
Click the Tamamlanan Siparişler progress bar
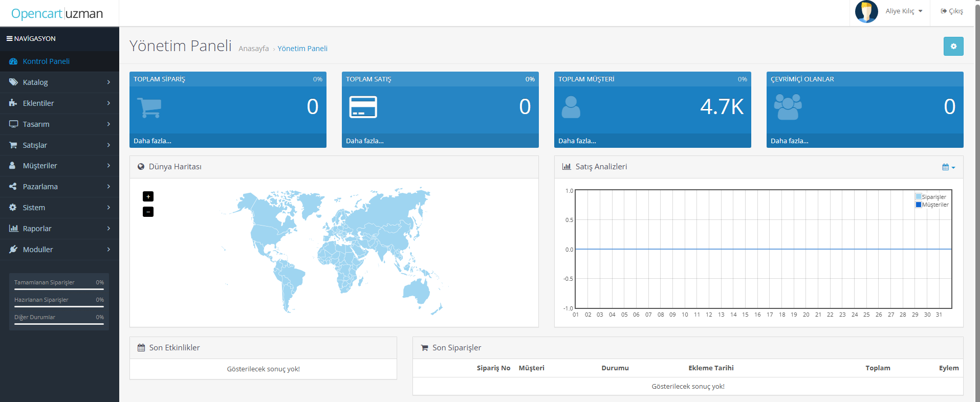59,289
